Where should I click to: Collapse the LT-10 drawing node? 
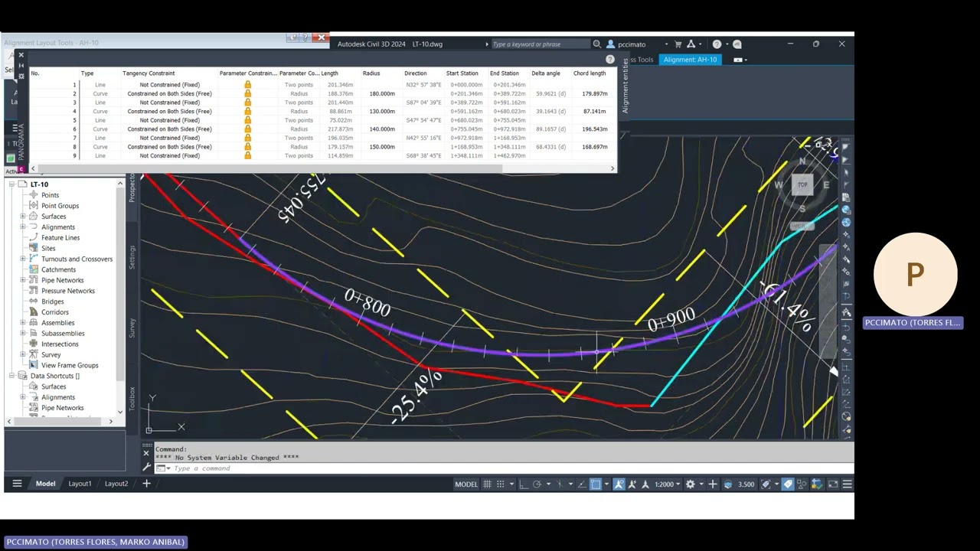click(12, 184)
